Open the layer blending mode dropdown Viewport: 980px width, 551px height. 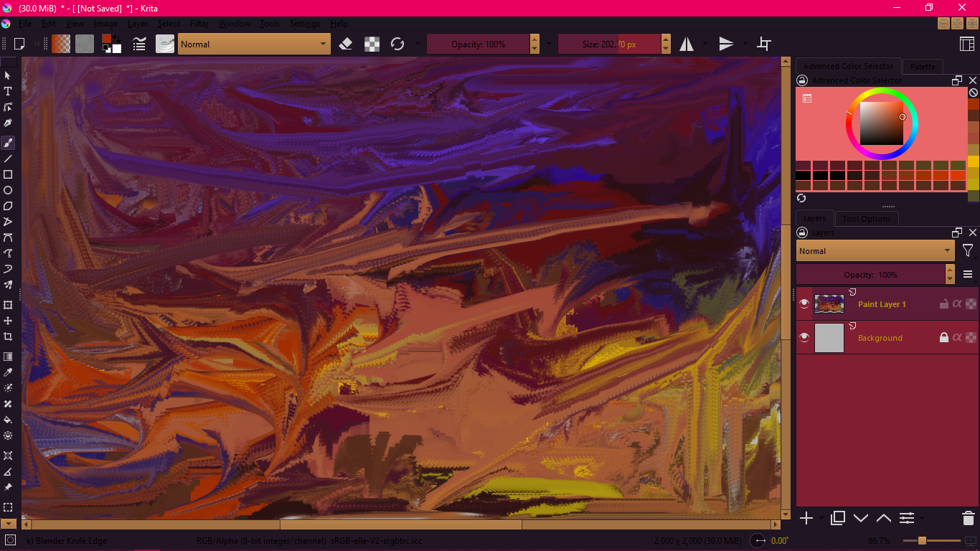click(875, 250)
